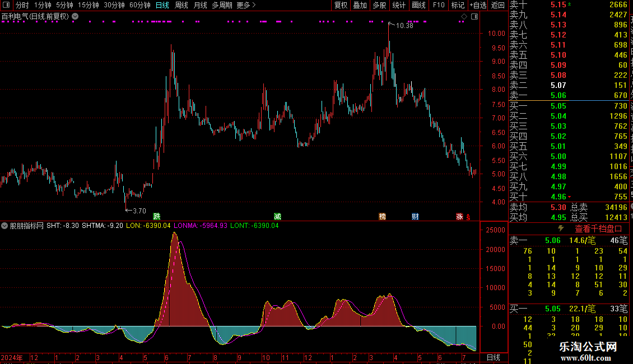This screenshot has width=633, height=364.
Task: Click the LON indicator value label
Action: tap(148, 226)
